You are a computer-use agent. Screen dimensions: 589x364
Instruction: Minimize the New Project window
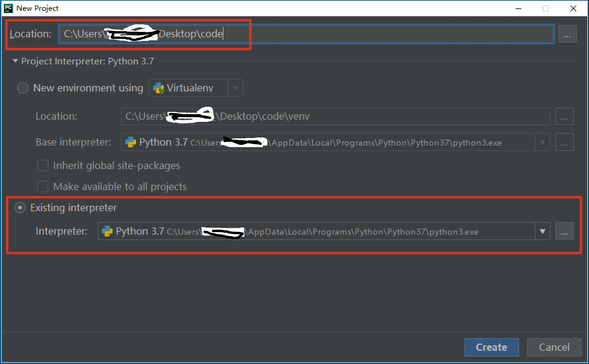519,8
